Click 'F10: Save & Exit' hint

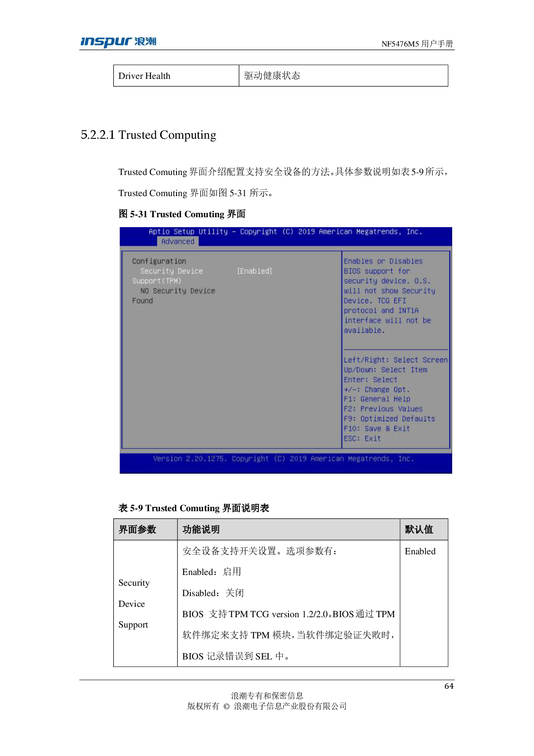point(376,429)
